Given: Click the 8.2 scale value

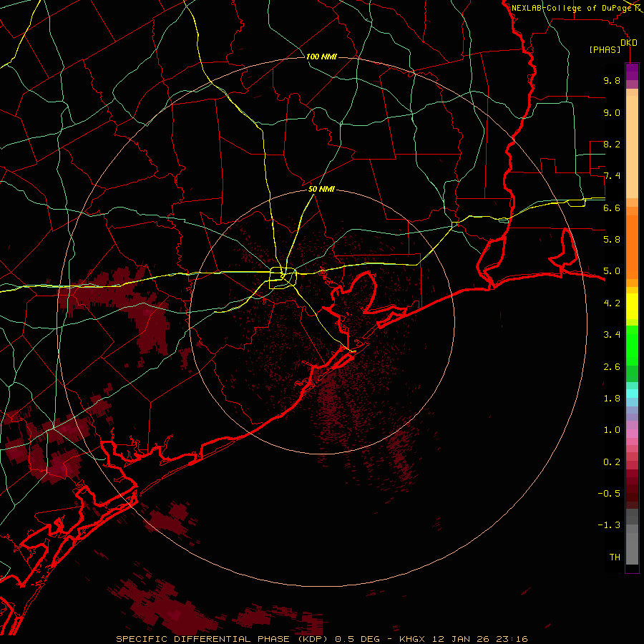Looking at the screenshot, I should point(612,144).
